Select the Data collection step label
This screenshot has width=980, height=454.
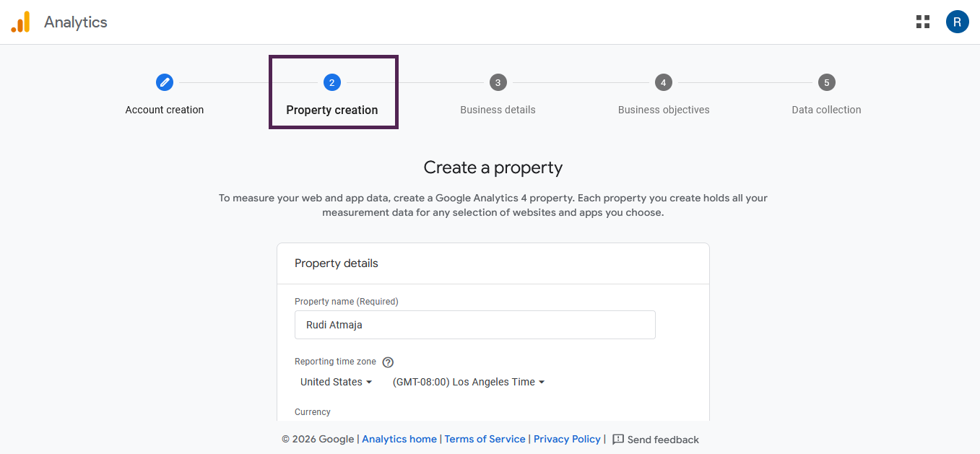click(826, 110)
